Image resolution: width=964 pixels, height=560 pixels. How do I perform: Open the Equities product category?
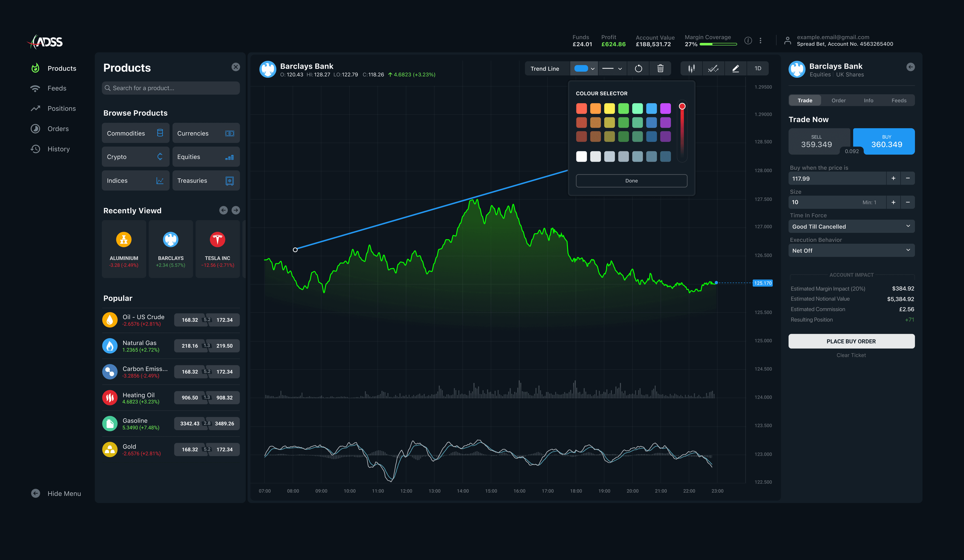click(206, 157)
